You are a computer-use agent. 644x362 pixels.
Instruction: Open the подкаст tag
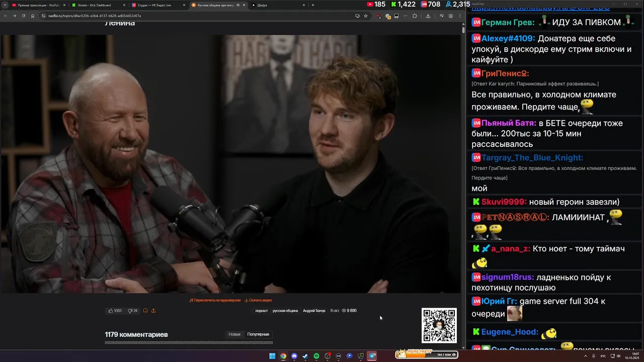[262, 311]
